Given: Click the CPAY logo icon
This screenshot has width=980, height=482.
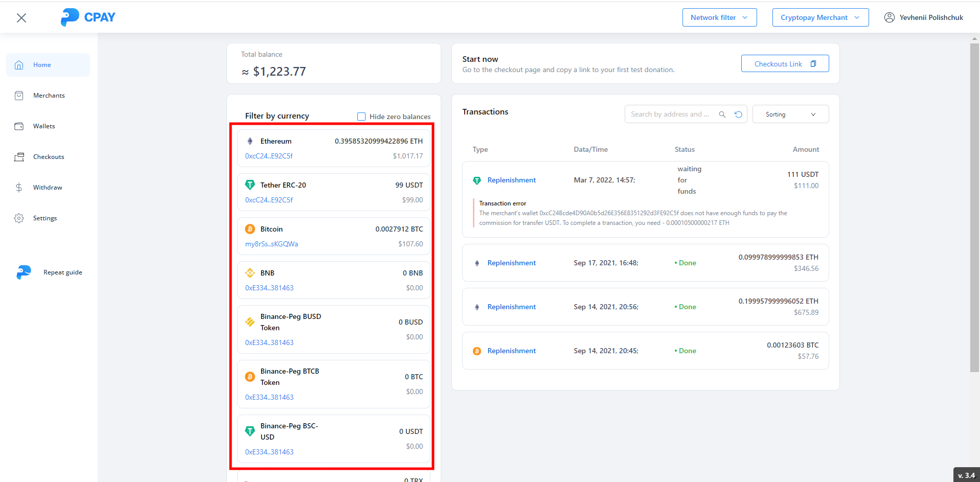Looking at the screenshot, I should tap(70, 17).
